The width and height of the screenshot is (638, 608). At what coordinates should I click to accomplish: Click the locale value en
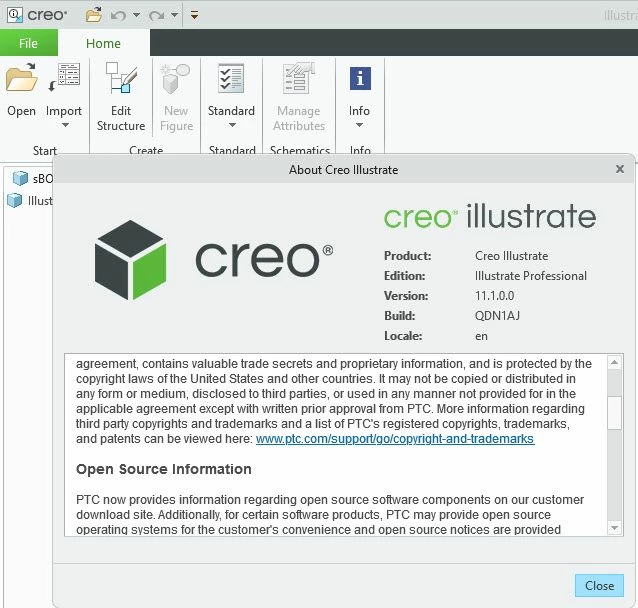pyautogui.click(x=481, y=336)
